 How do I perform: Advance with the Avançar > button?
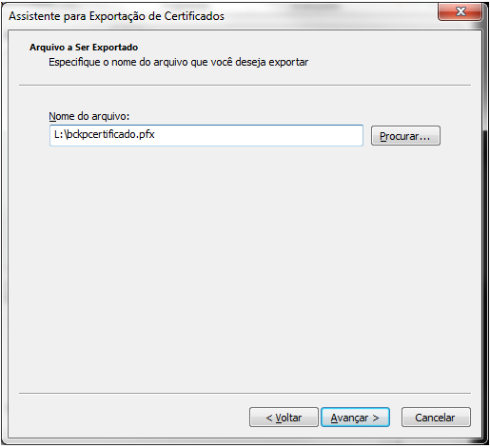point(355,418)
